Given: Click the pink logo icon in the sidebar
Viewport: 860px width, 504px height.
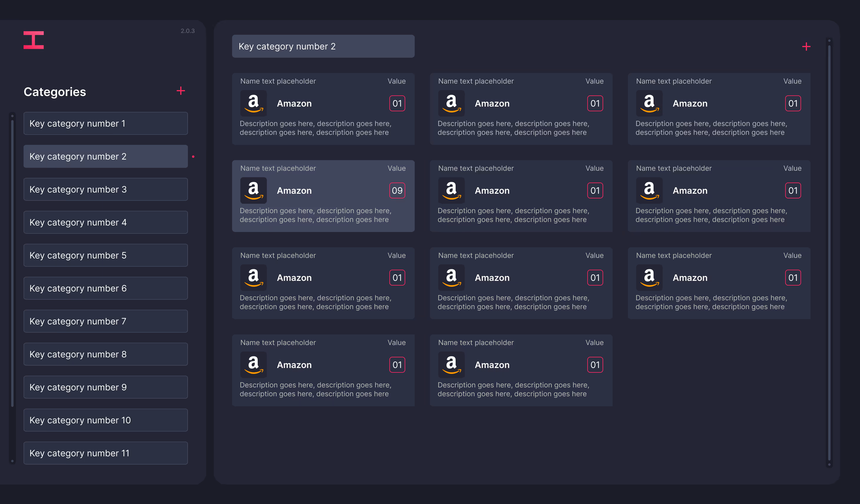Looking at the screenshot, I should pyautogui.click(x=34, y=40).
